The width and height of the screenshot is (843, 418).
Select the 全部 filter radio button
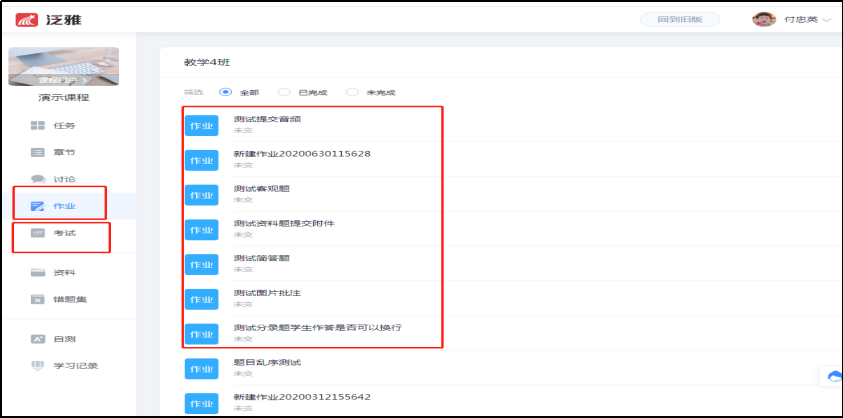225,92
